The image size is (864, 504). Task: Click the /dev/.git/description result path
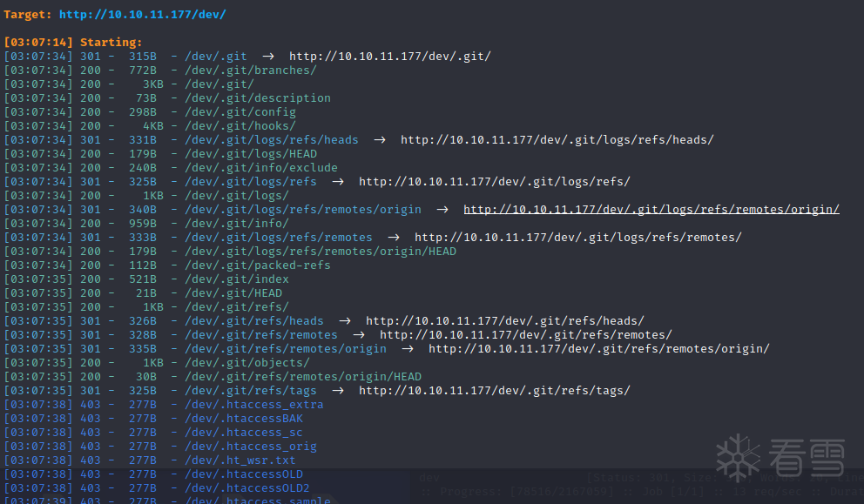[257, 98]
